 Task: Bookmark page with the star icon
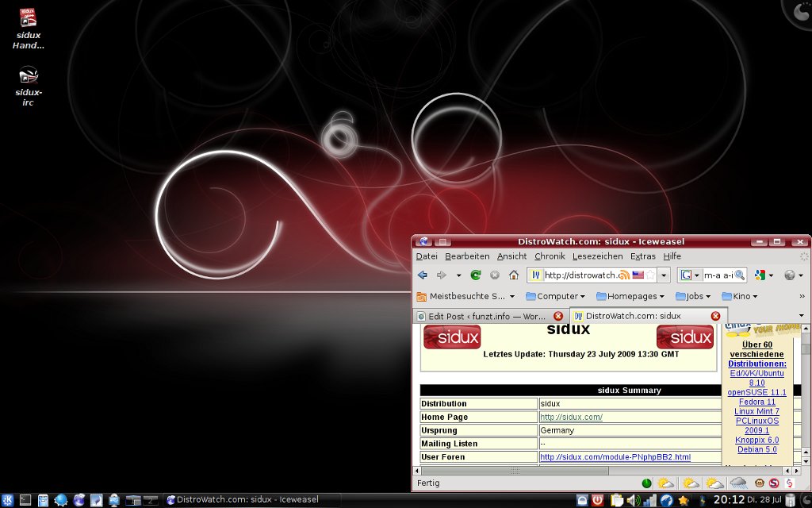(650, 275)
